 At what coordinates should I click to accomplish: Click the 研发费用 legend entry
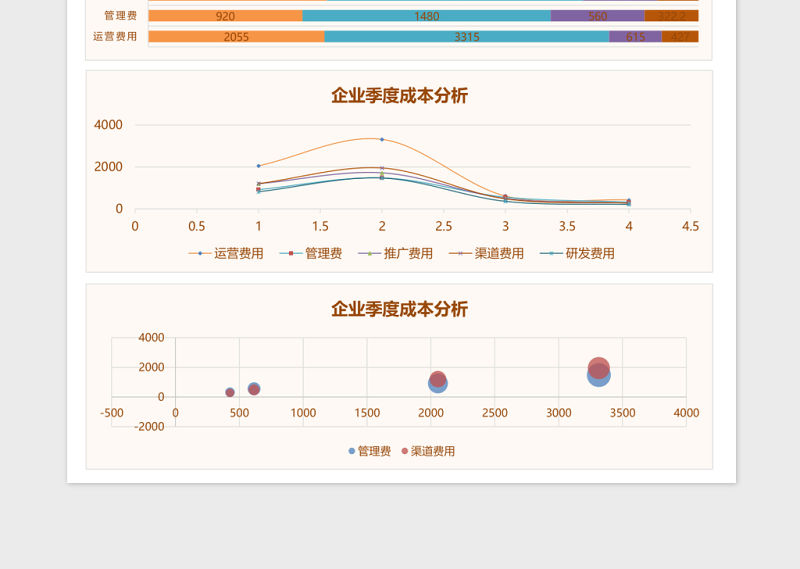click(x=589, y=254)
